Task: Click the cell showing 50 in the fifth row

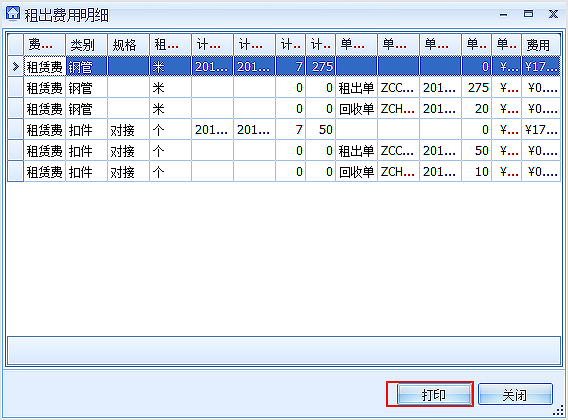Action: 476,151
